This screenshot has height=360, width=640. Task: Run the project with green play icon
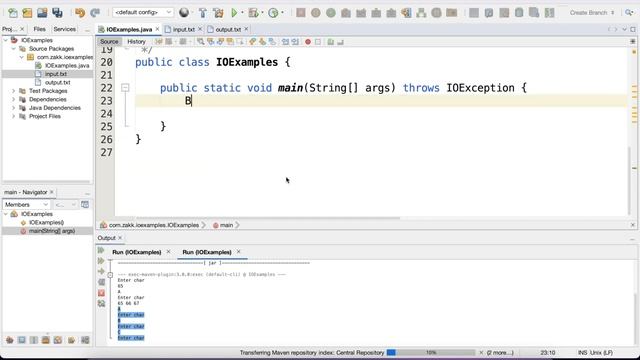(234, 13)
